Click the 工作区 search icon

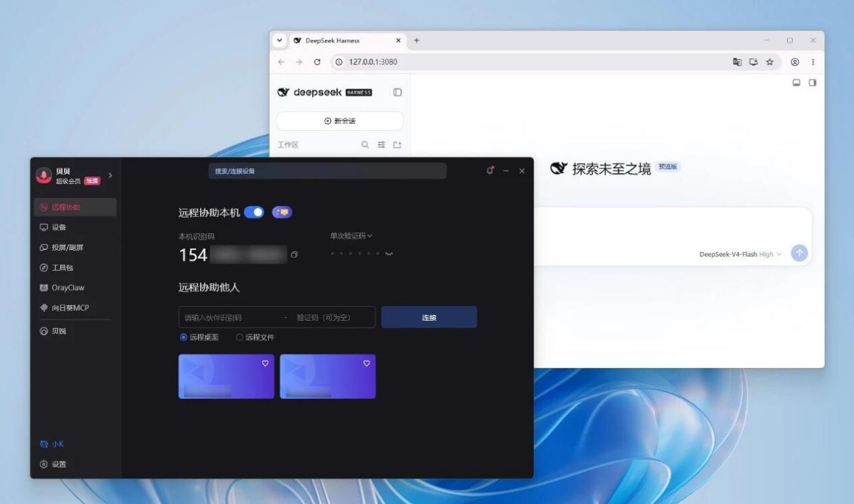point(365,145)
